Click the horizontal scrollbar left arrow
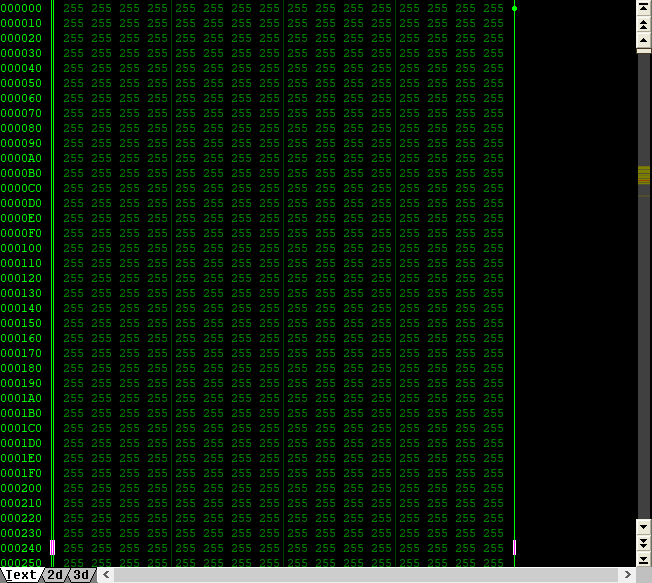652x583 pixels. click(106, 575)
